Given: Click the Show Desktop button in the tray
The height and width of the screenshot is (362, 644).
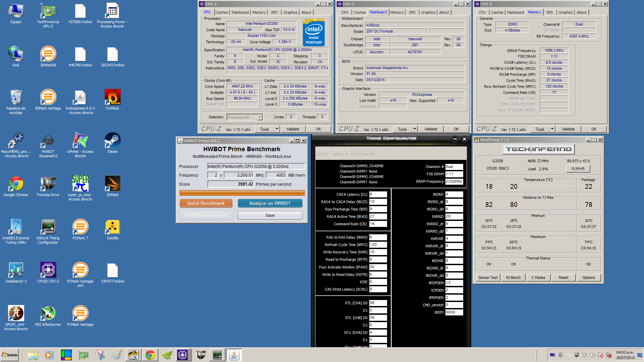Looking at the screenshot, I should point(640,355).
